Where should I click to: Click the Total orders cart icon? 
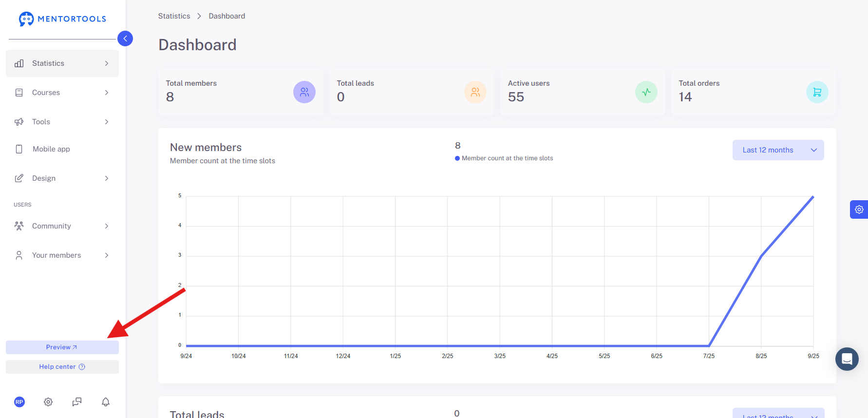point(817,92)
